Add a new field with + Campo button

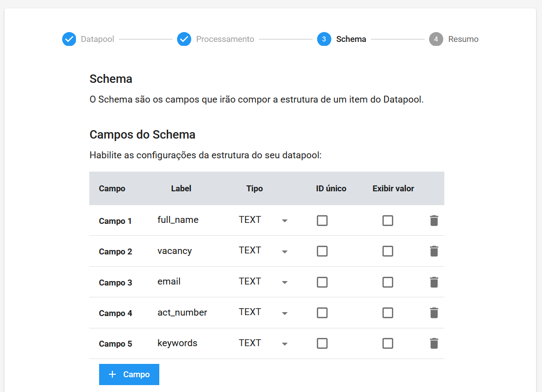click(x=129, y=374)
